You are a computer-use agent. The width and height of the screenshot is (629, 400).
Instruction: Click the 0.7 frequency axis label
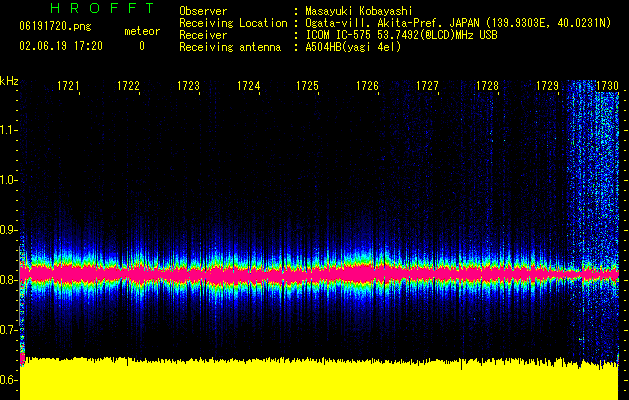coord(9,330)
